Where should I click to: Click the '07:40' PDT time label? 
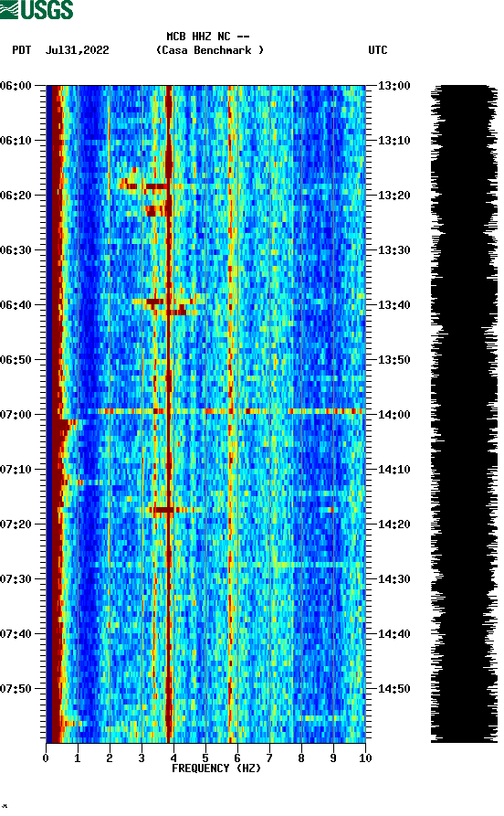[x=16, y=634]
